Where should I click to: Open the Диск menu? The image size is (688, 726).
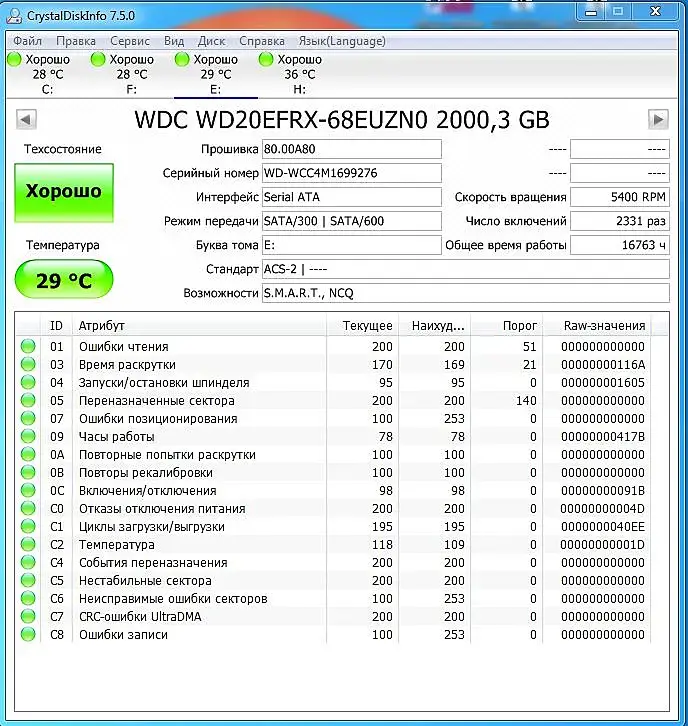(212, 41)
